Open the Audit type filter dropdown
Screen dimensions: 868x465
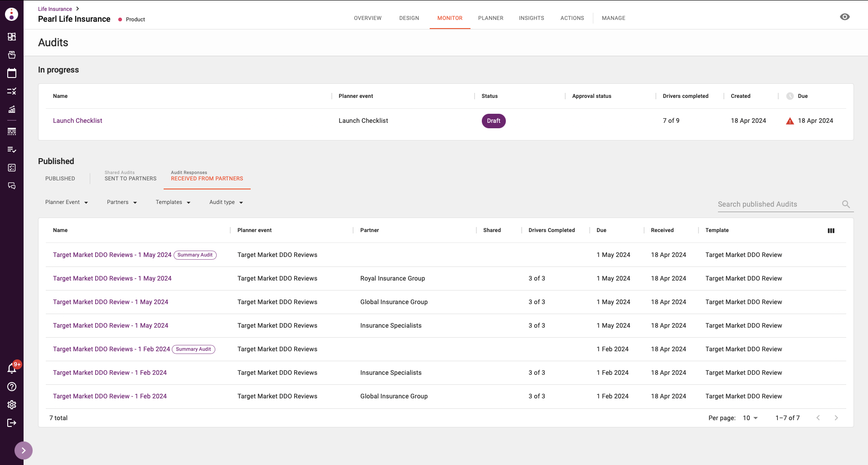[226, 202]
